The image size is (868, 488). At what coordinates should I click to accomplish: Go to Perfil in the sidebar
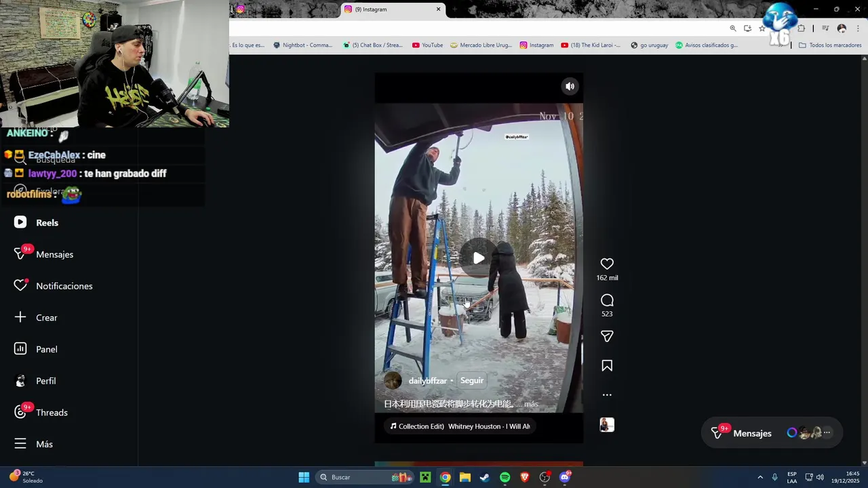[x=36, y=381]
